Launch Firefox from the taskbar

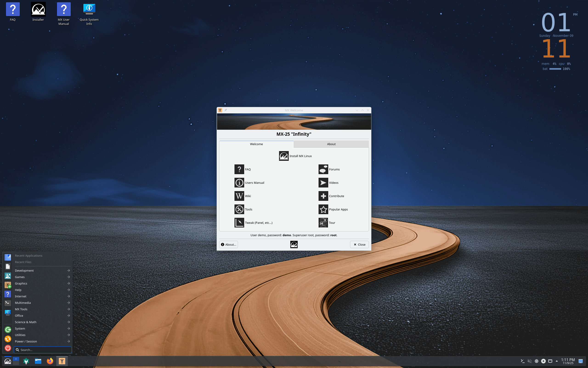pos(50,361)
